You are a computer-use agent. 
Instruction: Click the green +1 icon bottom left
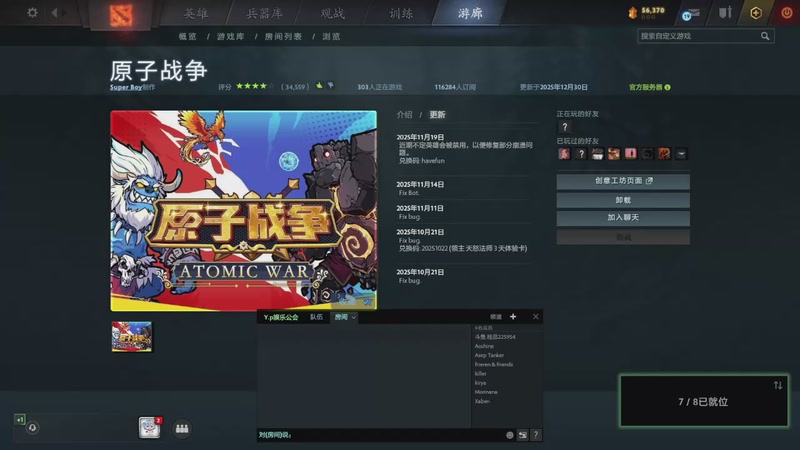tap(20, 419)
